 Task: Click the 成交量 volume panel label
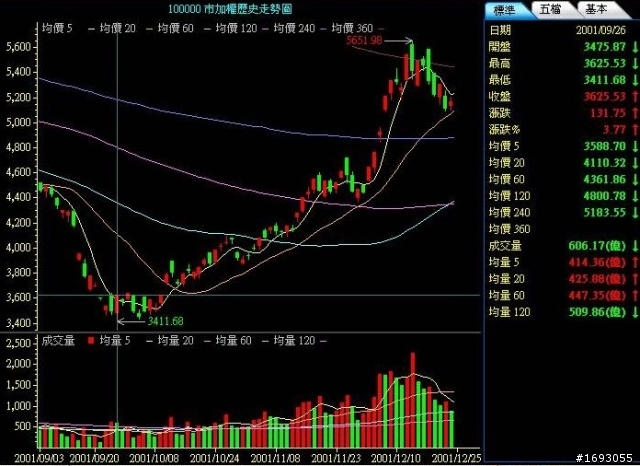[58, 341]
